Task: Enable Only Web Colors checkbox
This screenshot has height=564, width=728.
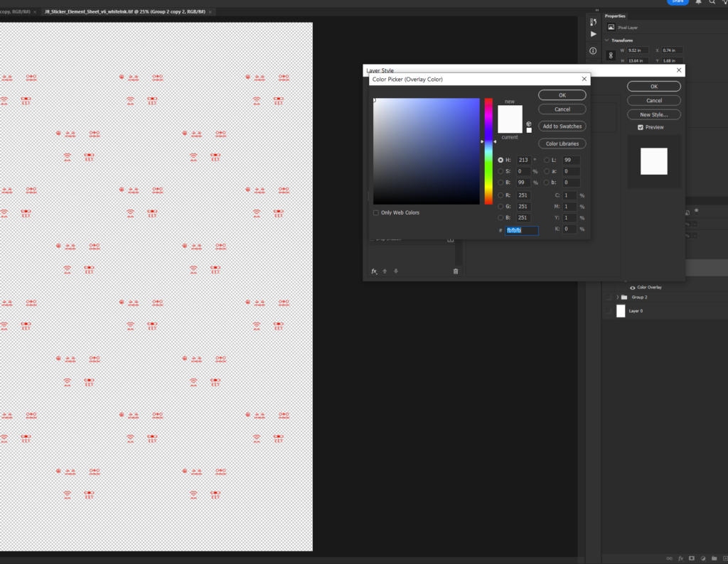Action: coord(376,212)
